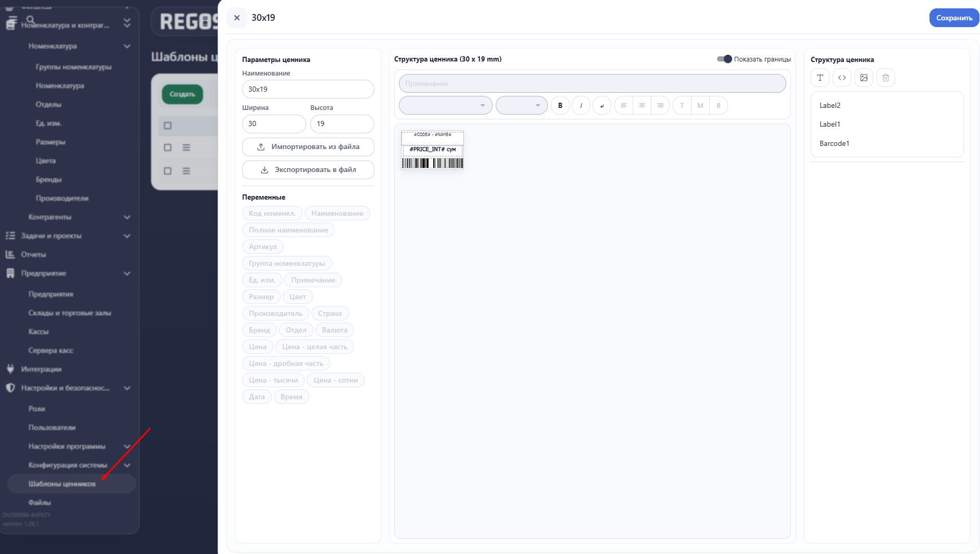
Task: Toggle italic text formatting
Action: pos(581,105)
